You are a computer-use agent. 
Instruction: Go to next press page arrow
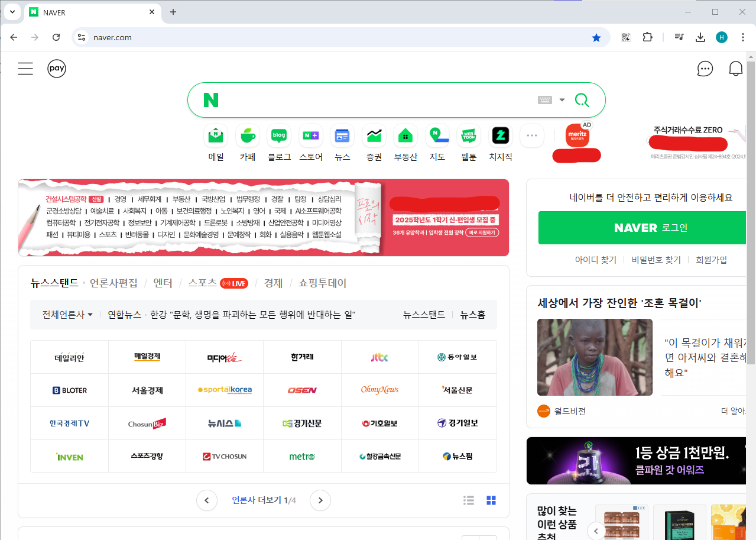[320, 500]
